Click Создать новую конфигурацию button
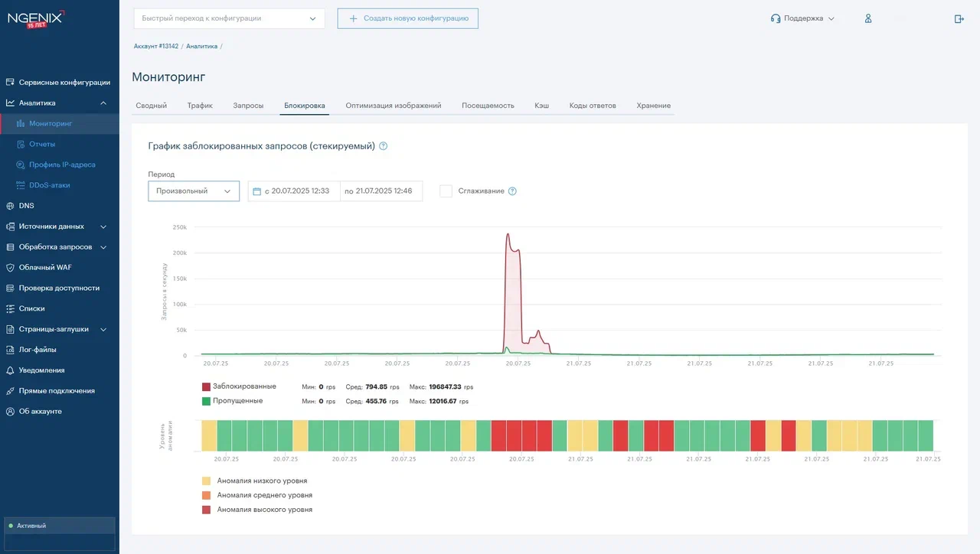 tap(408, 18)
